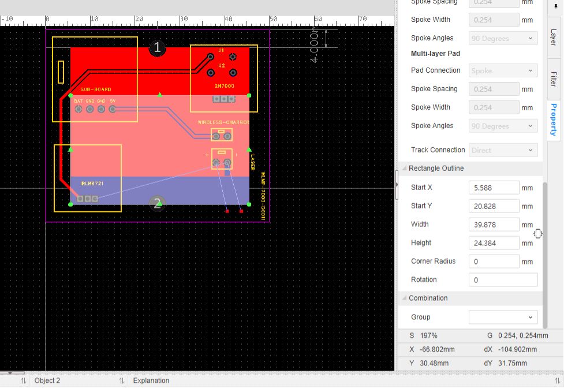Select the WIRELESS-CHARGER connector pads
This screenshot has width=564, height=392.
(x=222, y=136)
